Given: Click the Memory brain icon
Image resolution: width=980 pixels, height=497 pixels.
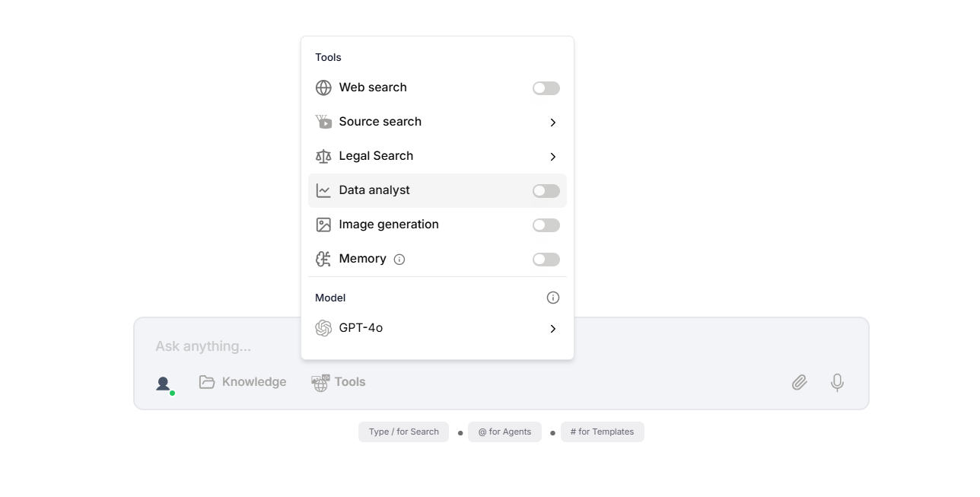Looking at the screenshot, I should click(323, 259).
